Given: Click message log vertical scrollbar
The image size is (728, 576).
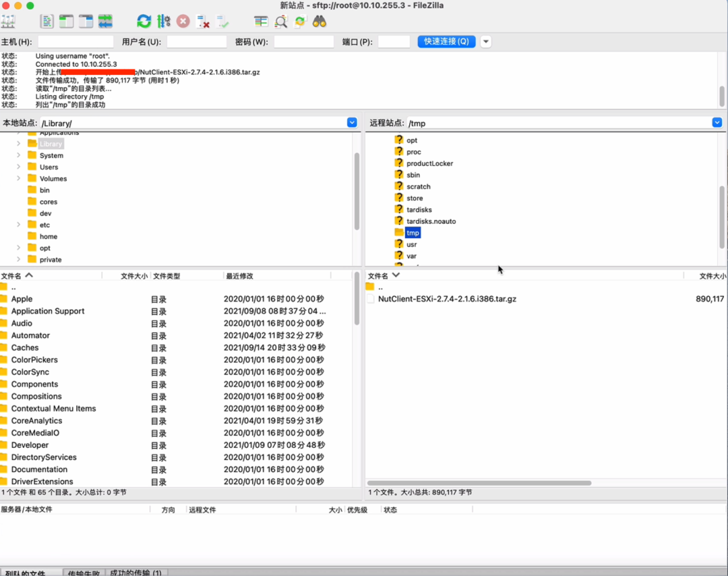Looking at the screenshot, I should click(722, 96).
